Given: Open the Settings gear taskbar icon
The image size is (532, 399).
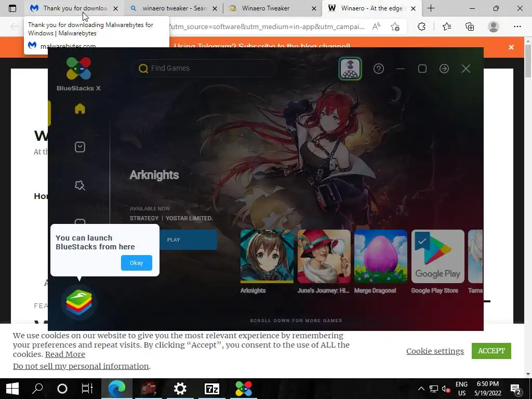Looking at the screenshot, I should click(180, 389).
